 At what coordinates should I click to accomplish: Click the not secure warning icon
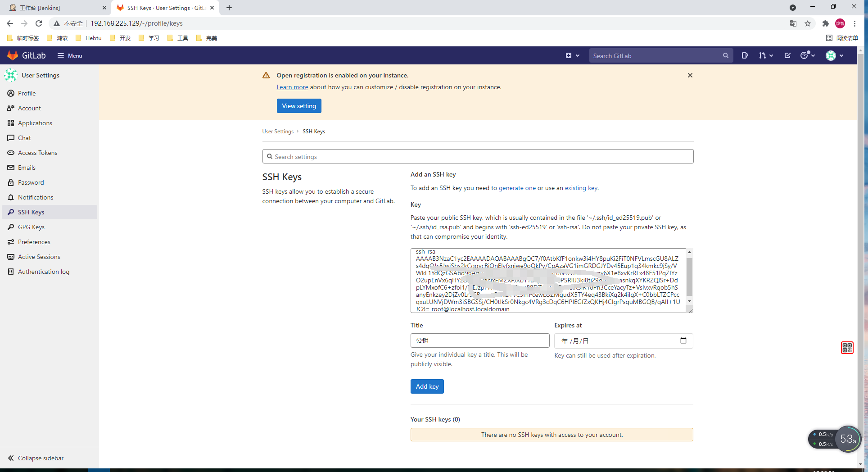click(57, 23)
